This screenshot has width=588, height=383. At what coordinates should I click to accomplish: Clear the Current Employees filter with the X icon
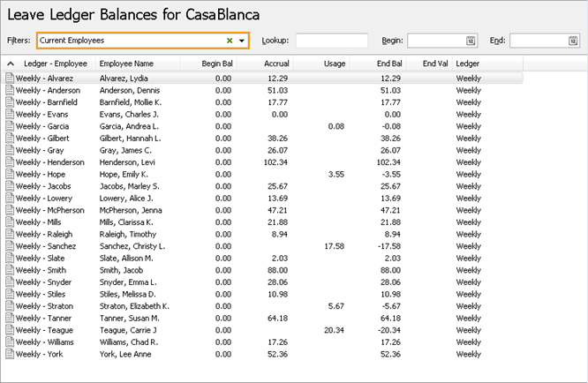tap(230, 41)
